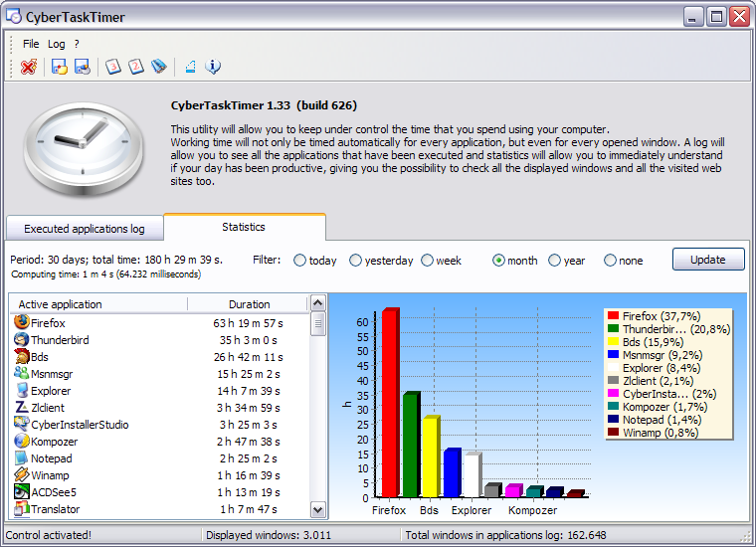756x547 pixels.
Task: Select the month filter radio button
Action: click(498, 261)
